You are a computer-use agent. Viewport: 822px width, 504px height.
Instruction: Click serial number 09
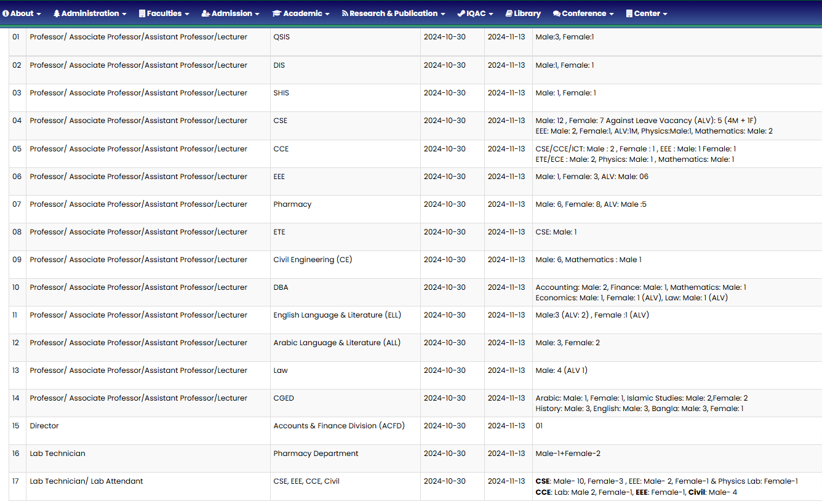pyautogui.click(x=17, y=260)
